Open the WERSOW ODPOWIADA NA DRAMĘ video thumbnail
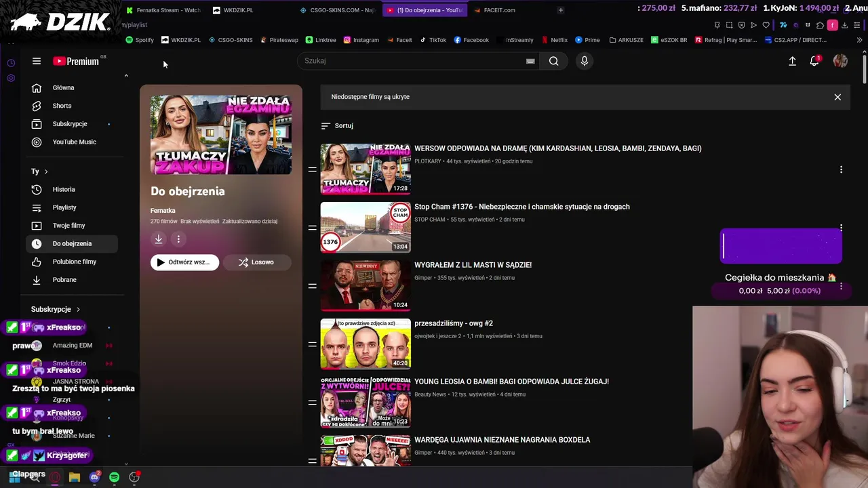Image resolution: width=868 pixels, height=488 pixels. (x=366, y=169)
